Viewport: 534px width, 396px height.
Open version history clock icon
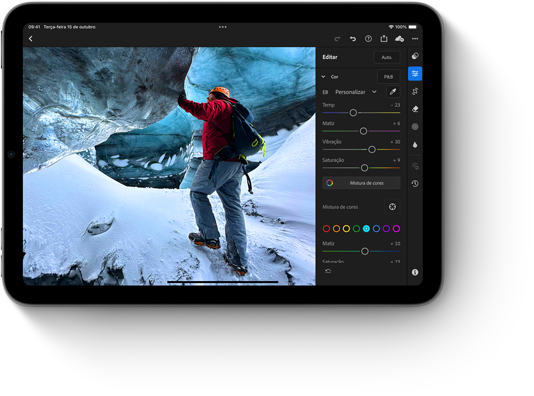point(415,184)
